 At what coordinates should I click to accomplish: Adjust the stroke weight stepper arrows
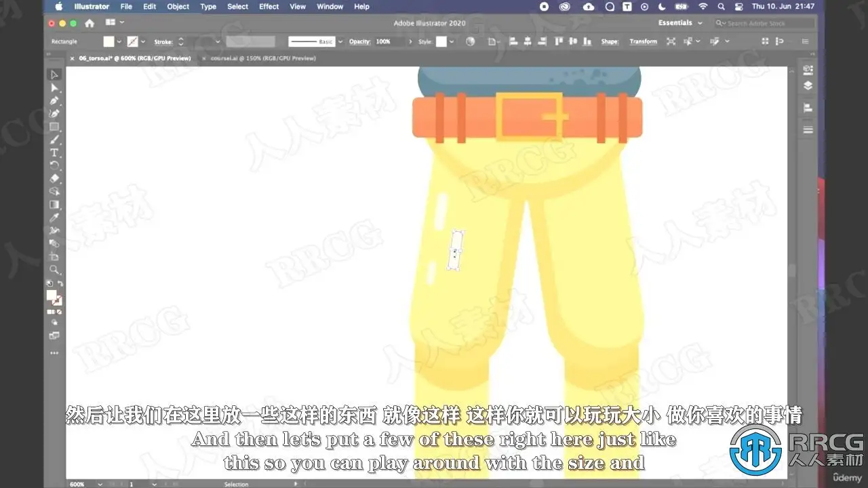coord(180,41)
